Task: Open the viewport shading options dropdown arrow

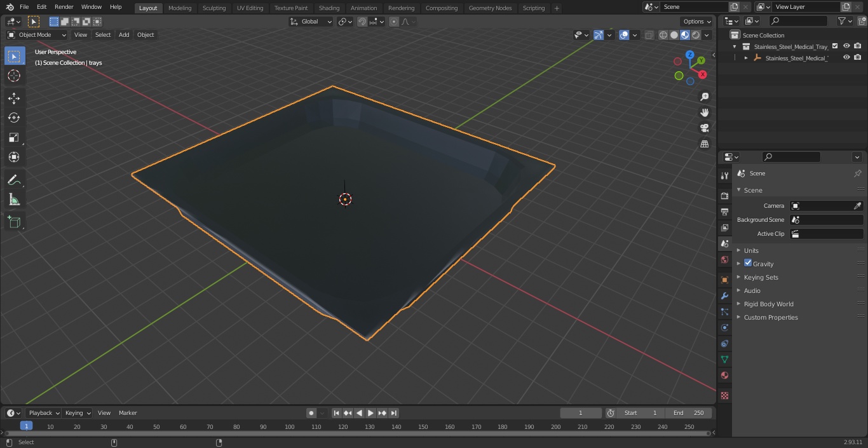Action: (707, 35)
